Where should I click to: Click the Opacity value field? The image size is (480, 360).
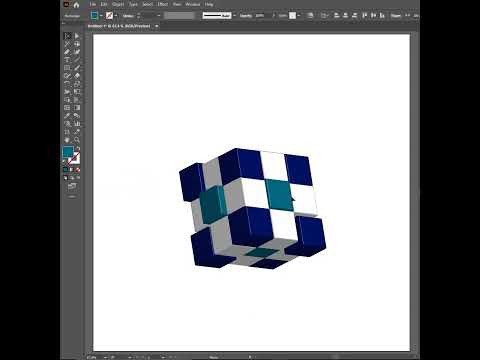[x=260, y=16]
